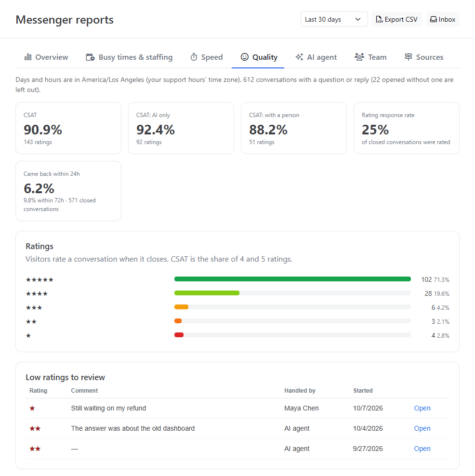Click the "28 19.6%" rating count
Image resolution: width=475 pixels, height=476 pixels.
click(437, 293)
